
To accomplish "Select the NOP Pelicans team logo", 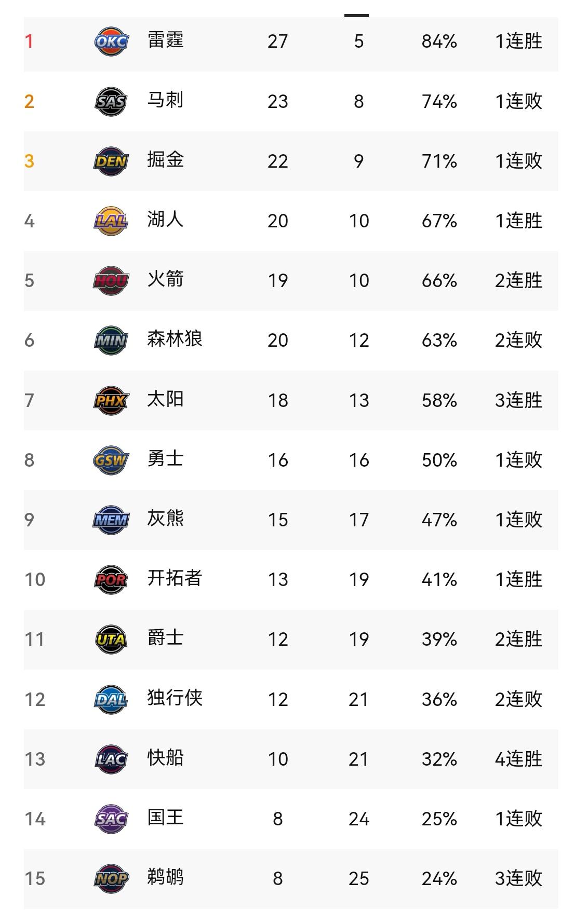I will click(x=111, y=878).
